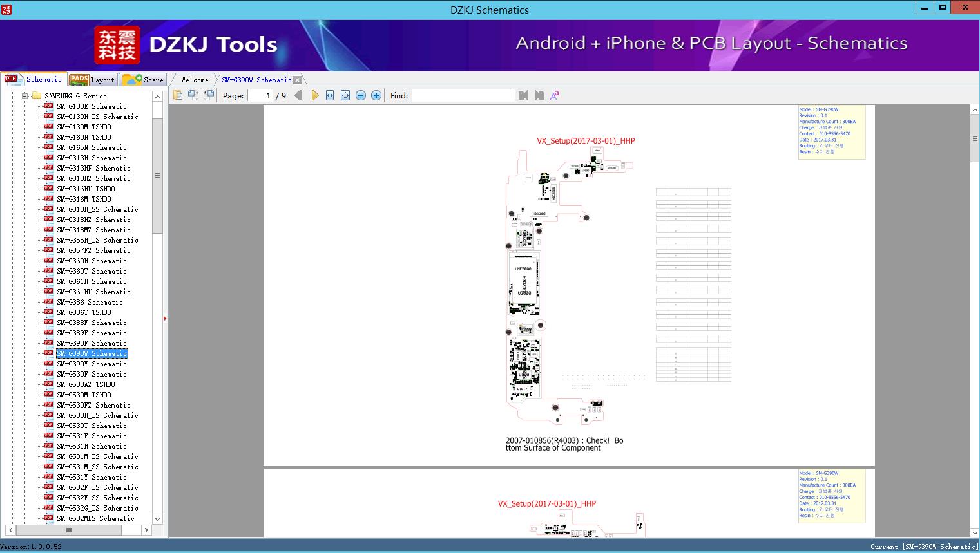
Task: Click PDF icon beside SM-G530F Schematic
Action: click(48, 373)
